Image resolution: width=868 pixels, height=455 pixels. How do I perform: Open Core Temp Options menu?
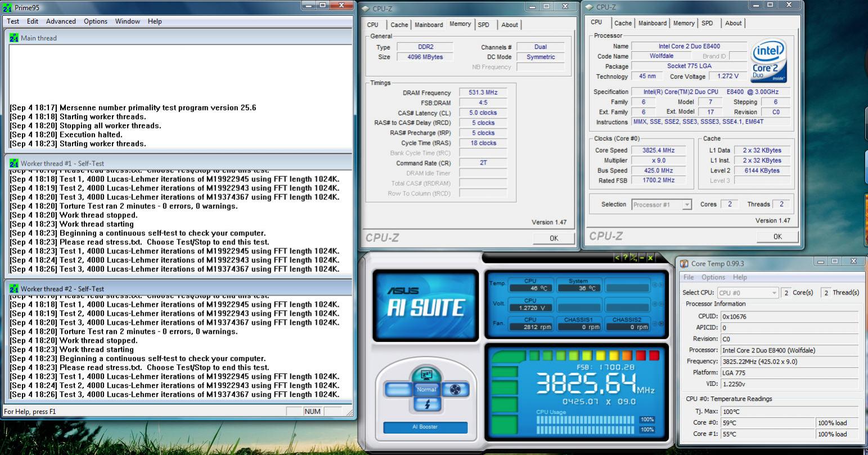tap(713, 277)
